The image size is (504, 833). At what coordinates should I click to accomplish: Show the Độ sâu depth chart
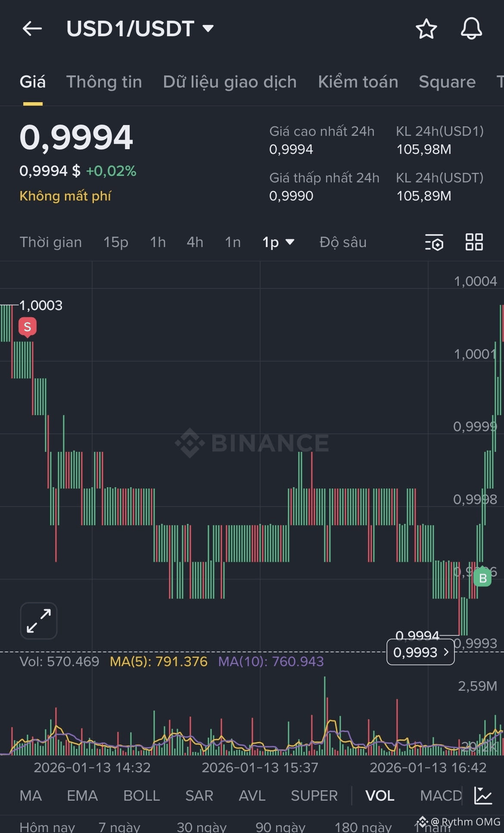tap(343, 242)
